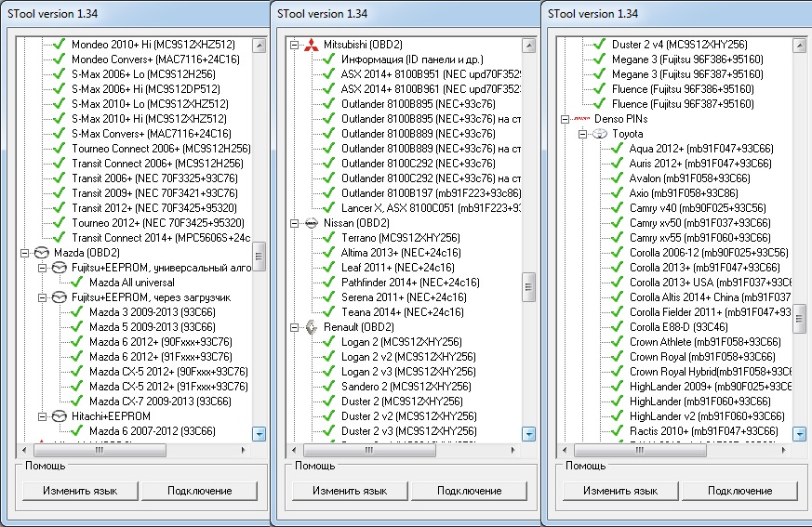
Task: Collapse the Mitsubishi (OBD2) node
Action: click(x=294, y=45)
